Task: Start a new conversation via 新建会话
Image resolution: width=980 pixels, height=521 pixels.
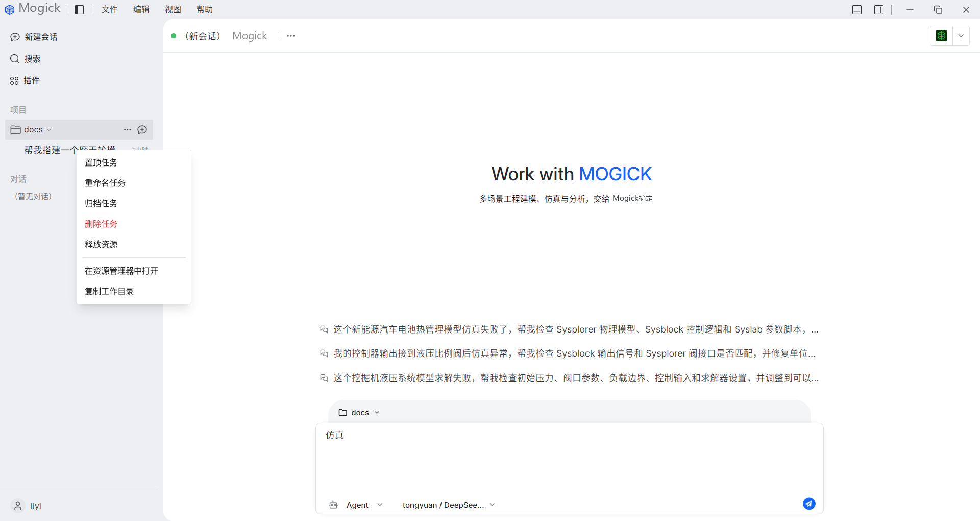Action: (34, 37)
